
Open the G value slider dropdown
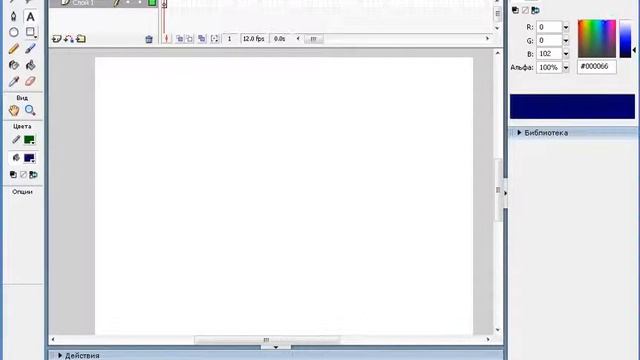click(x=566, y=41)
